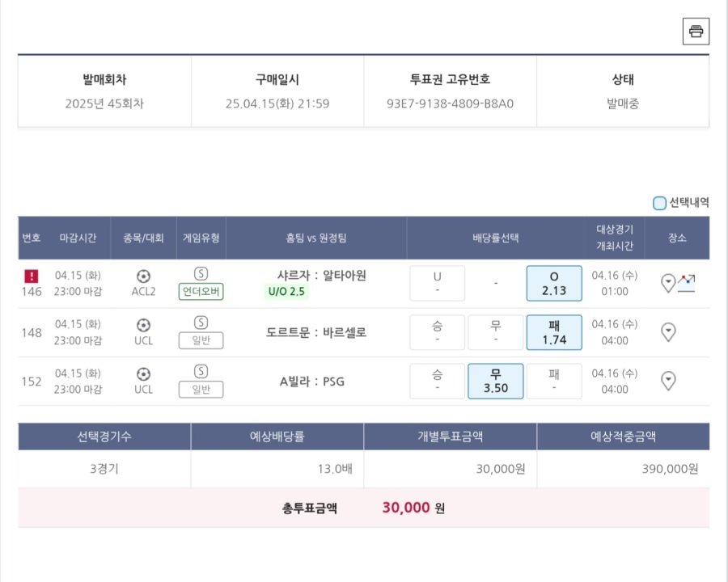Click soccer ball icon for ACL2 match
Image resolution: width=728 pixels, height=582 pixels.
143,276
